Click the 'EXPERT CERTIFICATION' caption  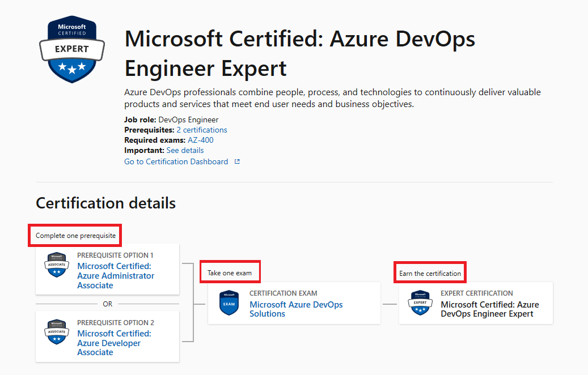coord(477,293)
